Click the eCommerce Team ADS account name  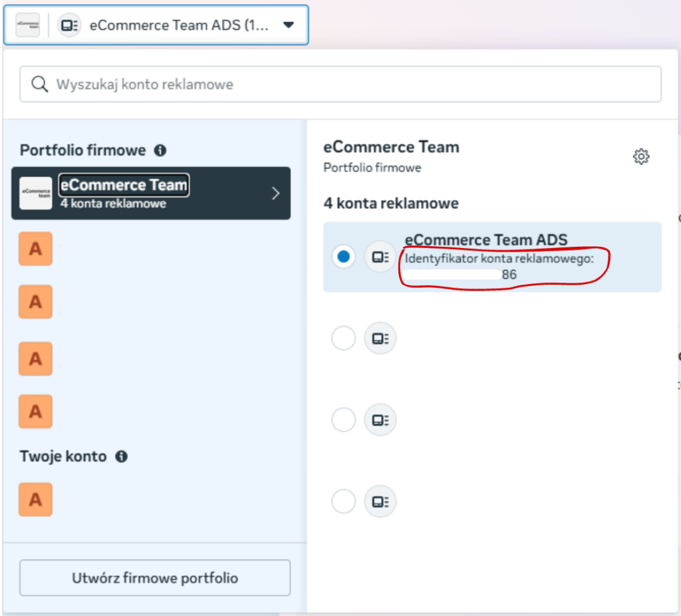(485, 240)
